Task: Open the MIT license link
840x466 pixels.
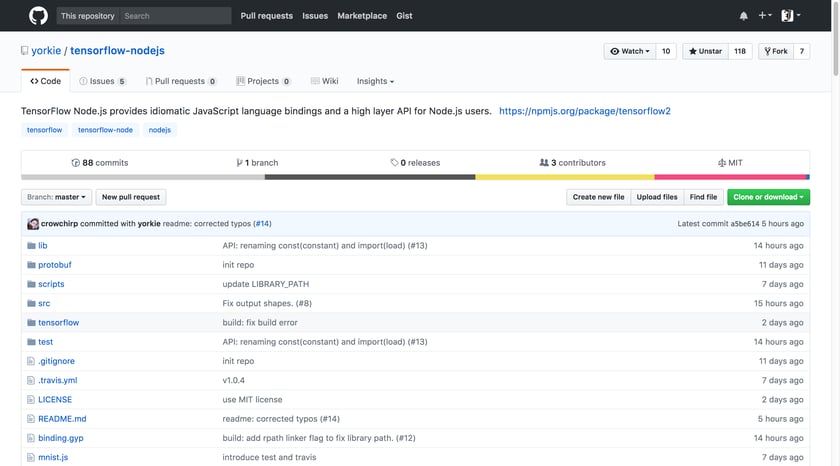Action: (x=730, y=163)
